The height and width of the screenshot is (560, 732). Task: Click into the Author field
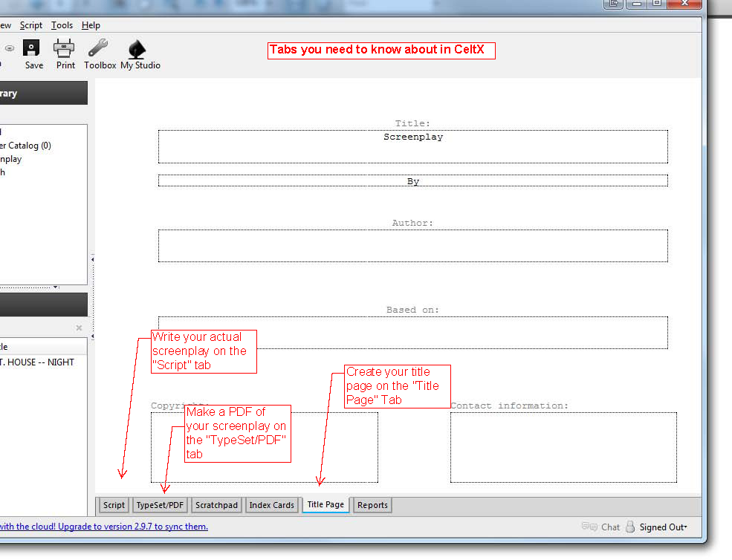[412, 246]
